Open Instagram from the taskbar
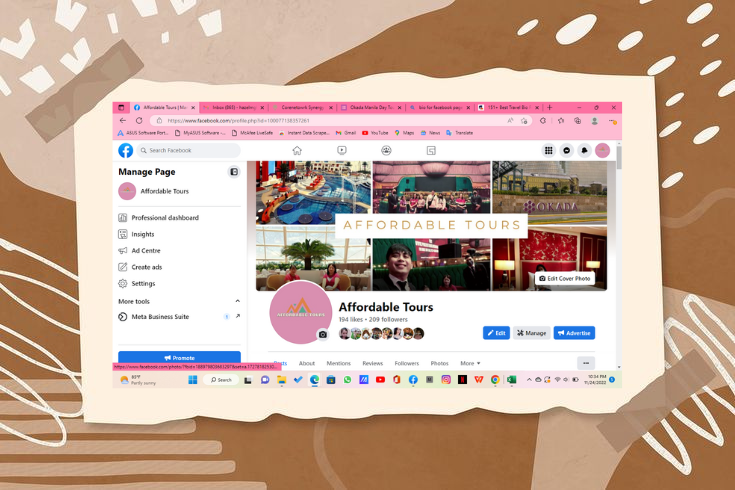This screenshot has height=490, width=735. pos(446,380)
